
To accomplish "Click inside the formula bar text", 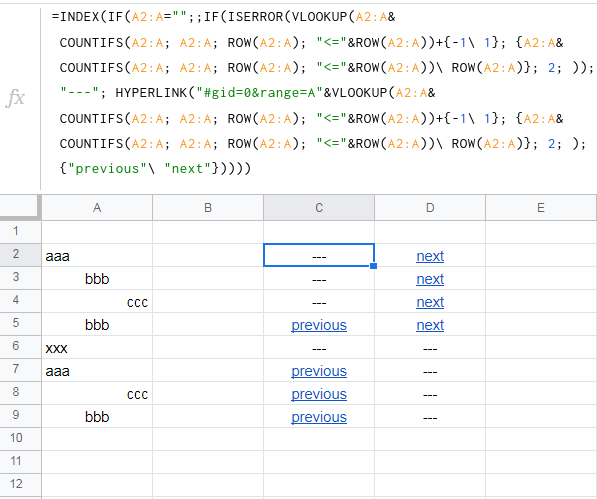I will click(323, 92).
